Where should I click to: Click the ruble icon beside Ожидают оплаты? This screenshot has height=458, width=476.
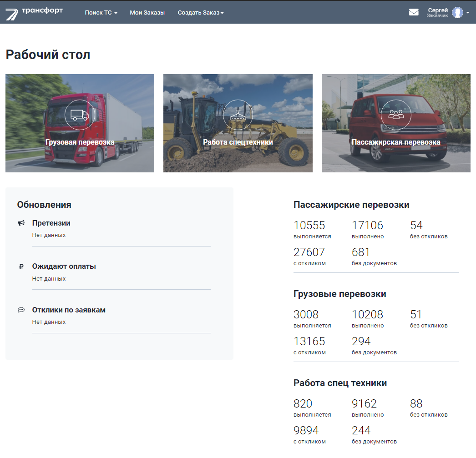[x=21, y=267]
